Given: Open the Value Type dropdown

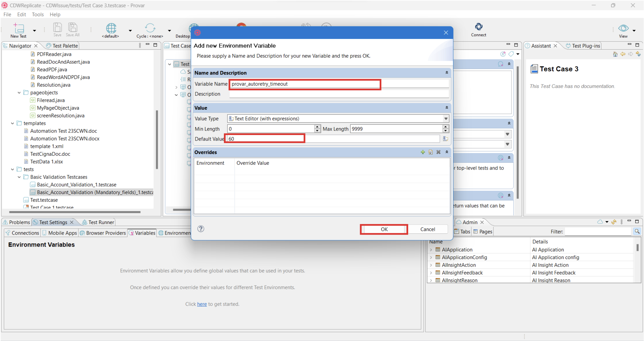Looking at the screenshot, I should tap(446, 118).
